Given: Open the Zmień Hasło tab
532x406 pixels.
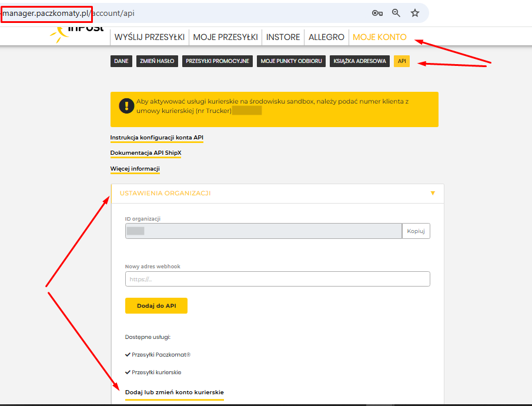Looking at the screenshot, I should pyautogui.click(x=157, y=61).
